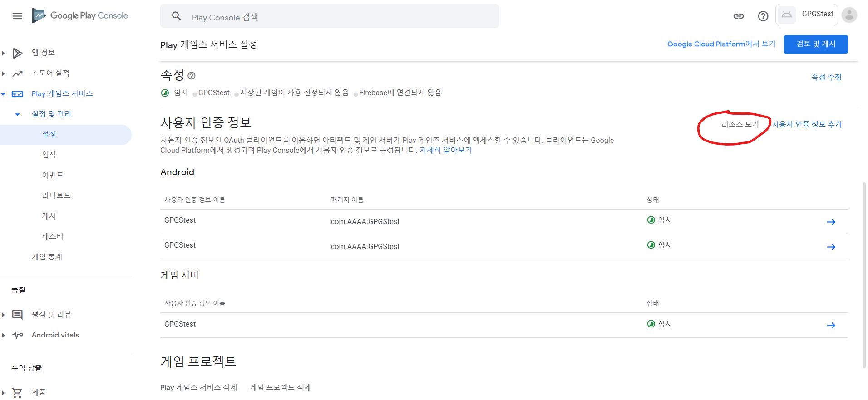
Task: Click the Android vitals pulse icon
Action: pos(17,335)
